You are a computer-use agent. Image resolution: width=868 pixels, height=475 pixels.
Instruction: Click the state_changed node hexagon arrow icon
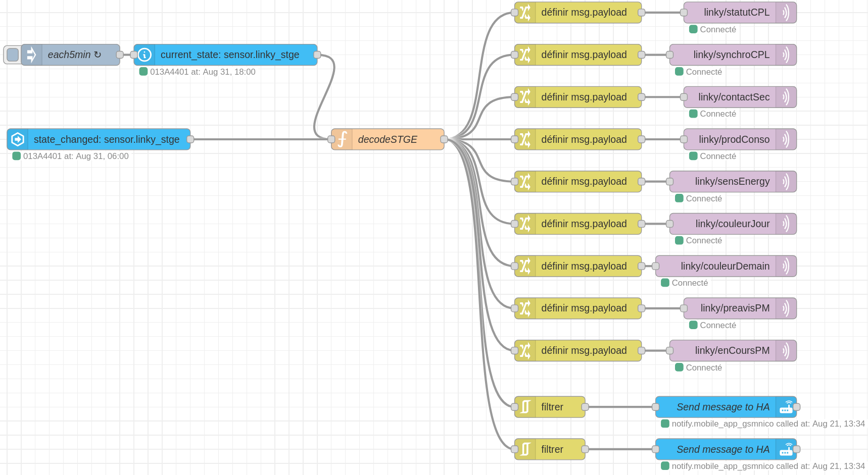(18, 139)
